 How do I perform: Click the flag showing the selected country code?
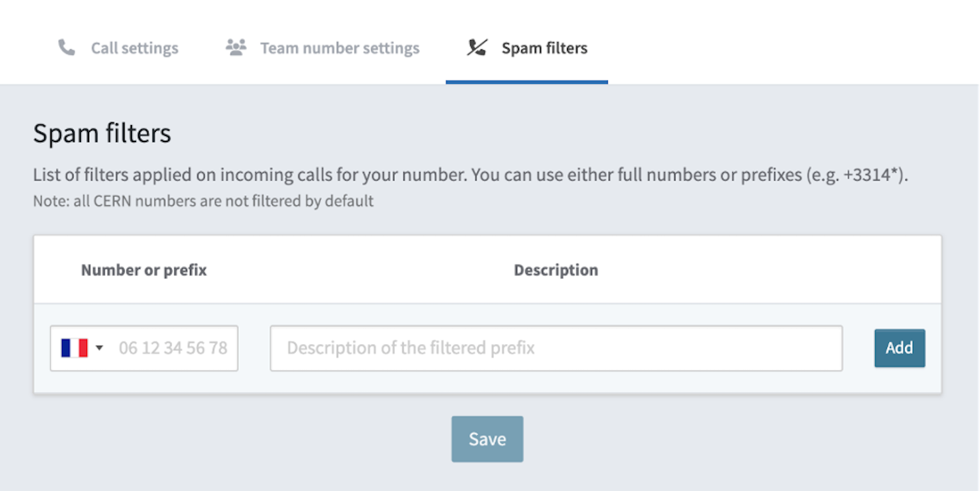click(73, 348)
